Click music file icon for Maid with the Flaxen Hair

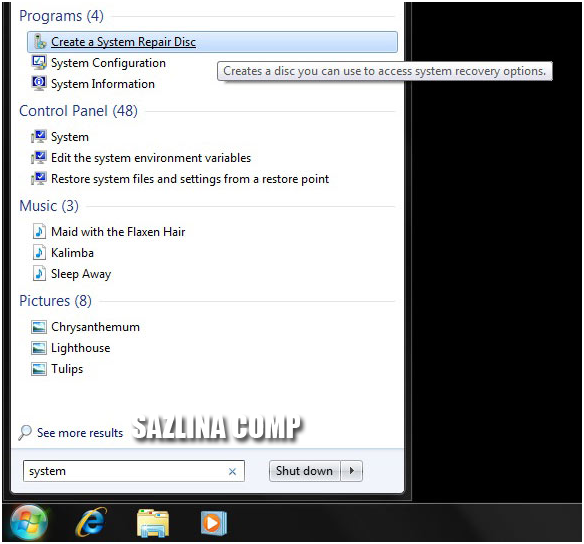point(39,231)
